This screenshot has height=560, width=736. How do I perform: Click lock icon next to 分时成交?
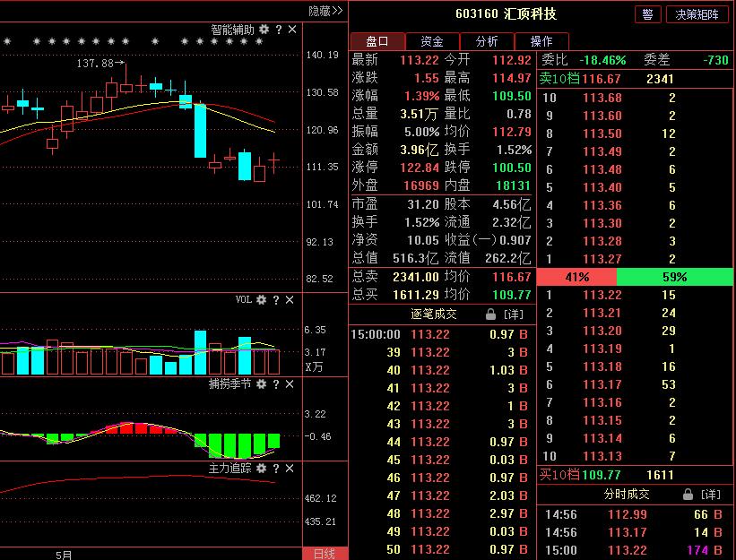[x=688, y=494]
